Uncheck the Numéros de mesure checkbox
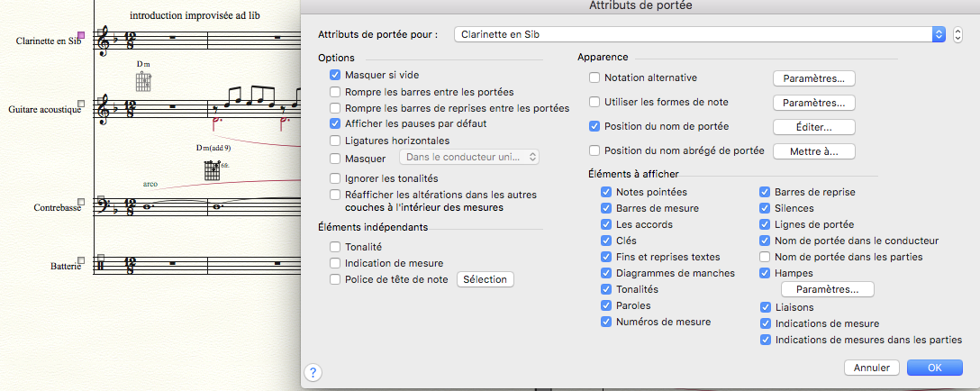The width and height of the screenshot is (980, 391). (x=606, y=322)
